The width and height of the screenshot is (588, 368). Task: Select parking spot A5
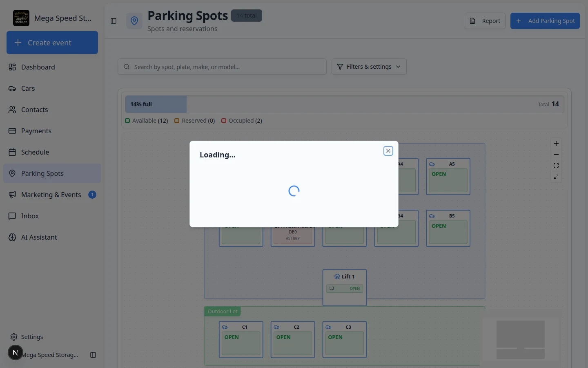coord(448,177)
